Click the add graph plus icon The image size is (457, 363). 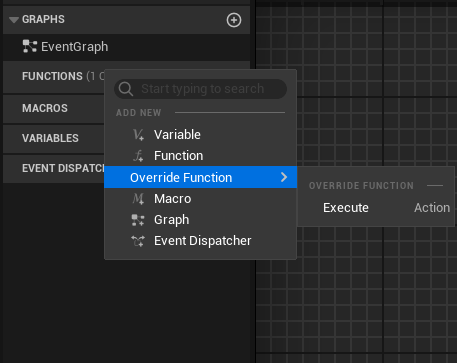coord(234,20)
